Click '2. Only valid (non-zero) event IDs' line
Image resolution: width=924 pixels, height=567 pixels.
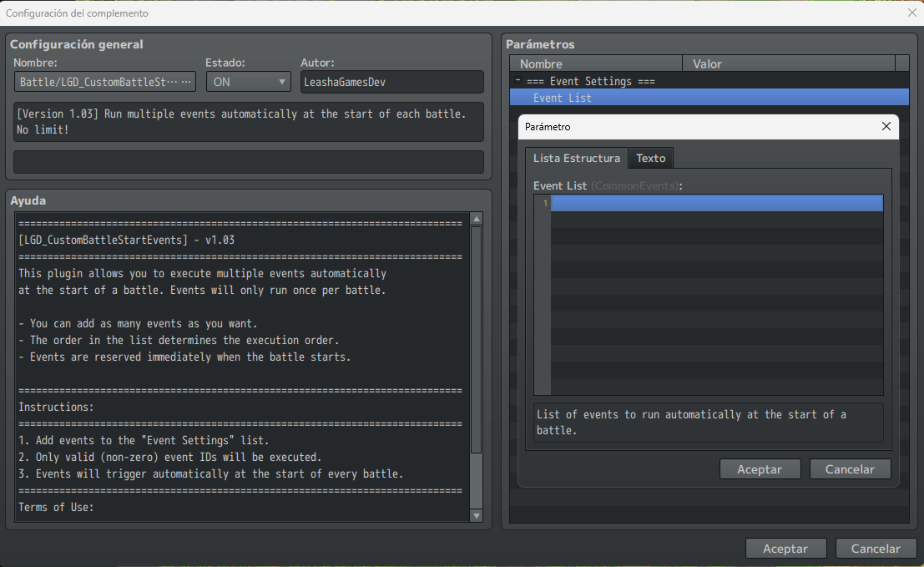coord(169,458)
